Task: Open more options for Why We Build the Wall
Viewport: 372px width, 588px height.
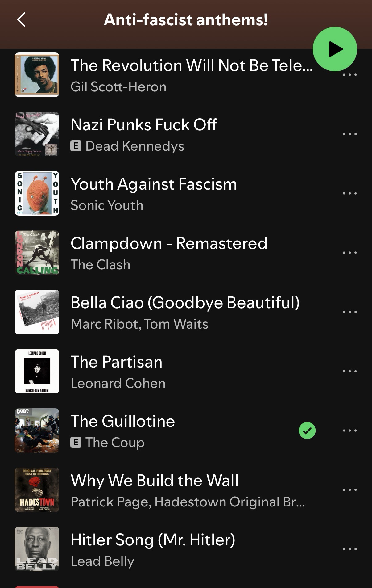Action: (x=349, y=490)
